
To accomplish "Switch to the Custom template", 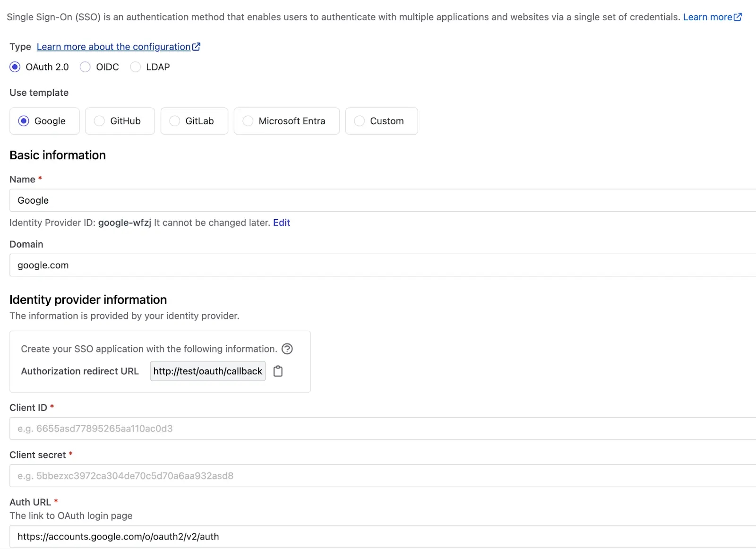I will click(360, 121).
